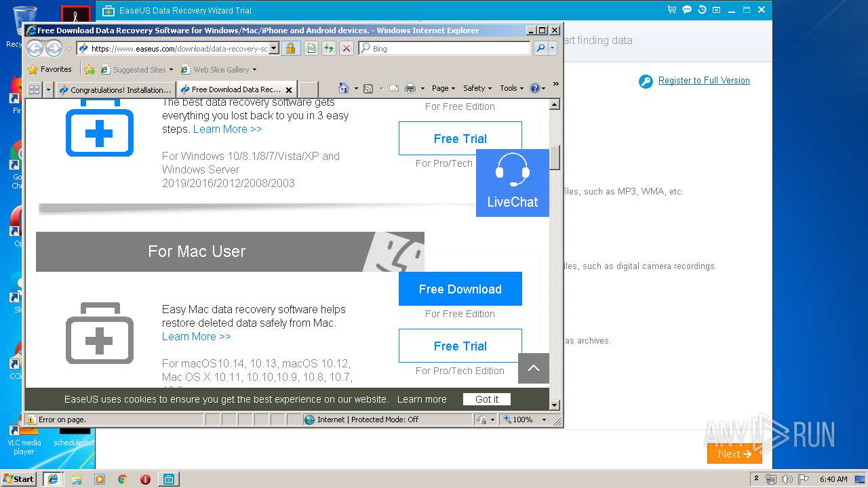
Task: Click the Help question mark icon
Action: pyautogui.click(x=534, y=88)
